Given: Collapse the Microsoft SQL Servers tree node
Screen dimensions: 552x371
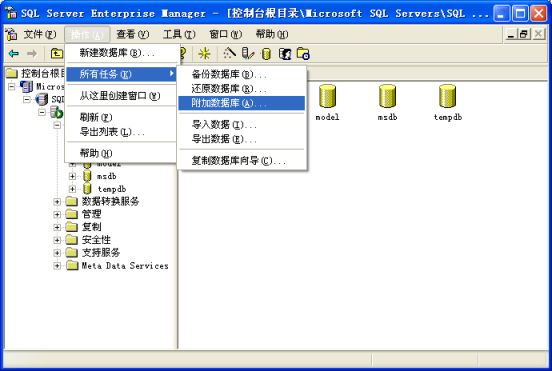Looking at the screenshot, I should point(12,87).
